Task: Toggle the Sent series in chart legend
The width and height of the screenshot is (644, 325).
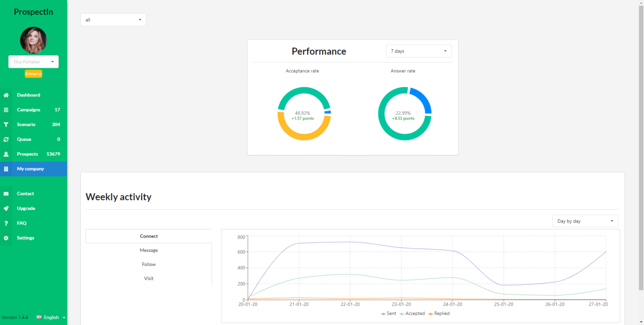Action: point(388,314)
